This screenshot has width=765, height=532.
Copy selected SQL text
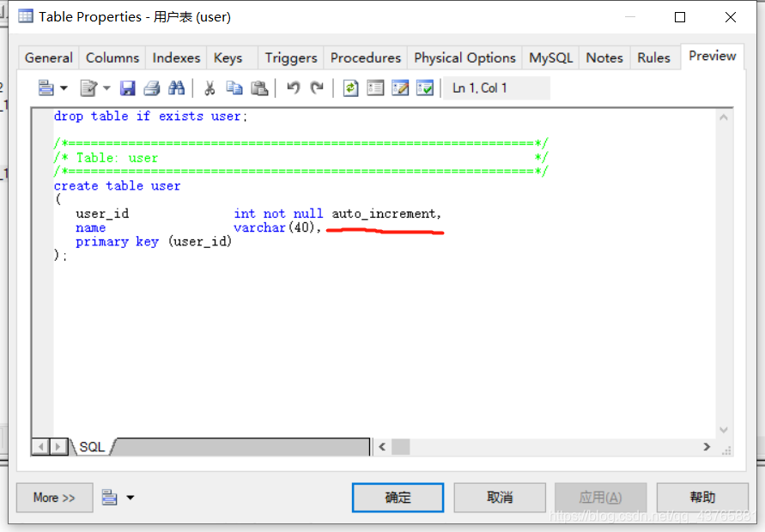(234, 88)
